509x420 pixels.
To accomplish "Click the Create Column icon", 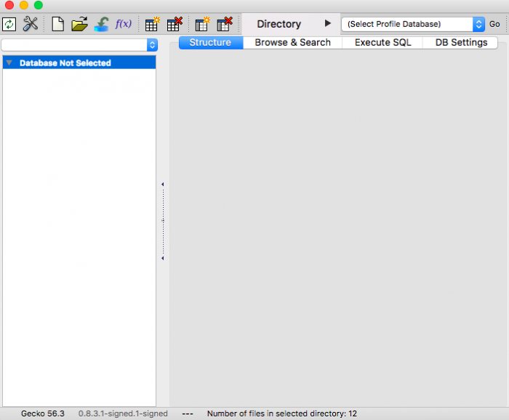I will click(x=202, y=24).
